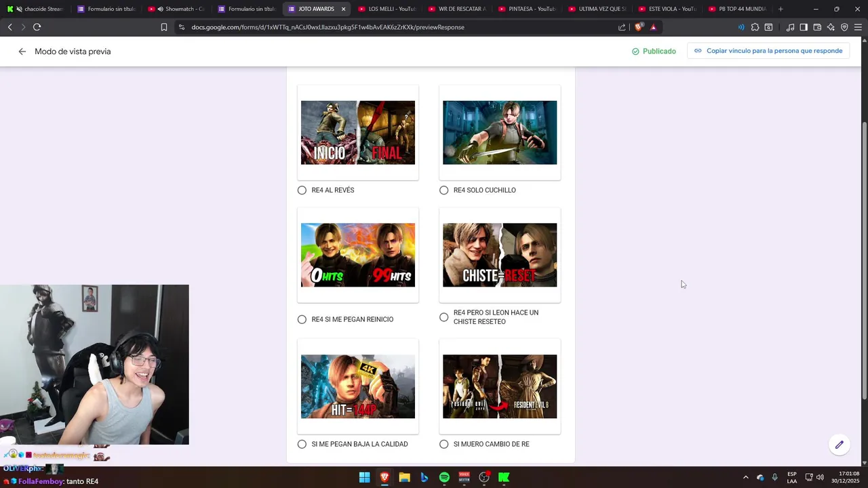Toggle the browser sidebar panel icon
This screenshot has width=868, height=488.
804,27
